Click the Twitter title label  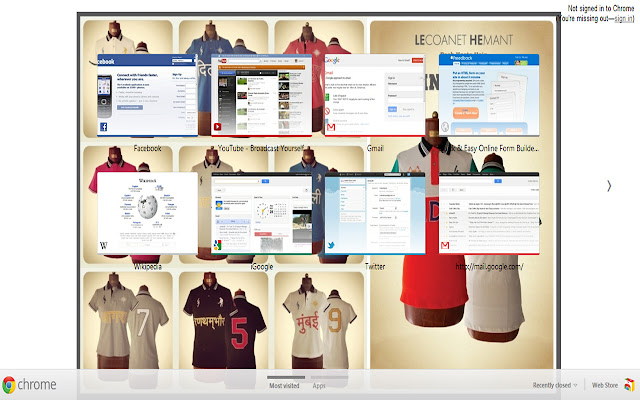coord(375,267)
